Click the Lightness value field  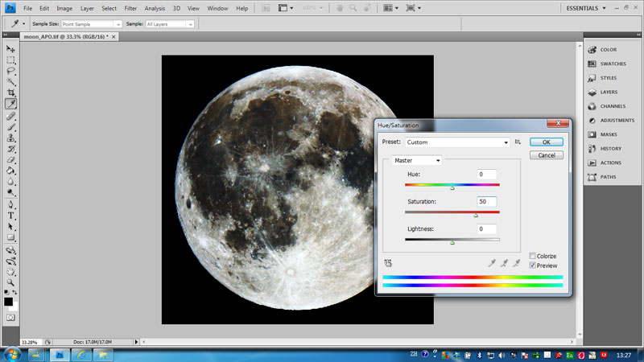(486, 229)
